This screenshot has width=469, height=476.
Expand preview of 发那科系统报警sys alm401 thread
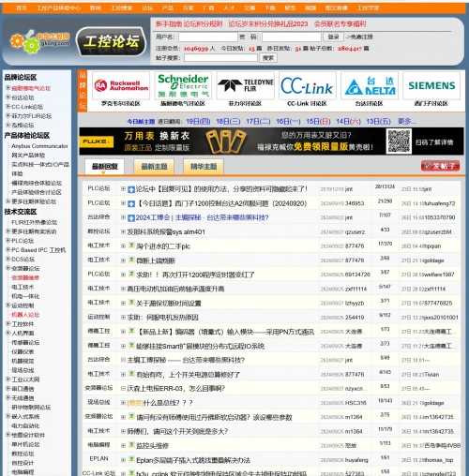[x=123, y=231]
